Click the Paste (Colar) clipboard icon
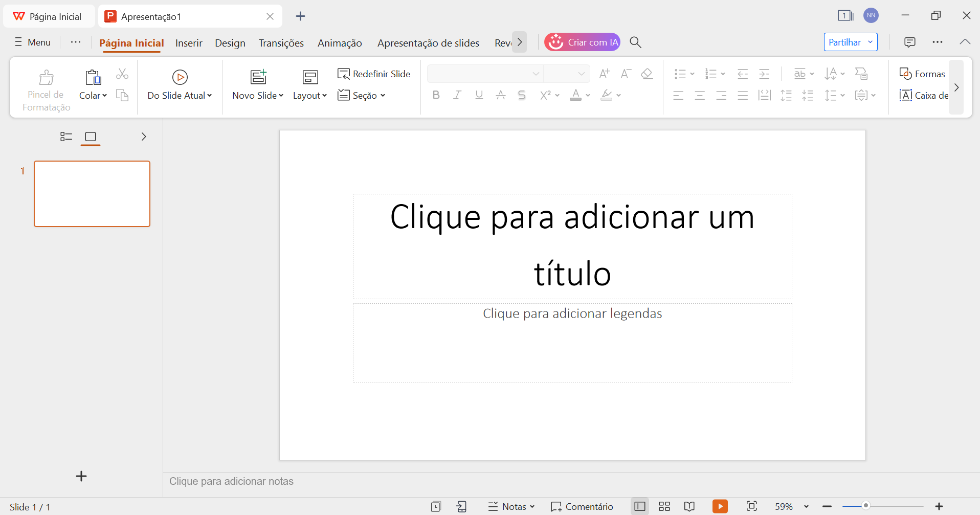 [x=93, y=77]
